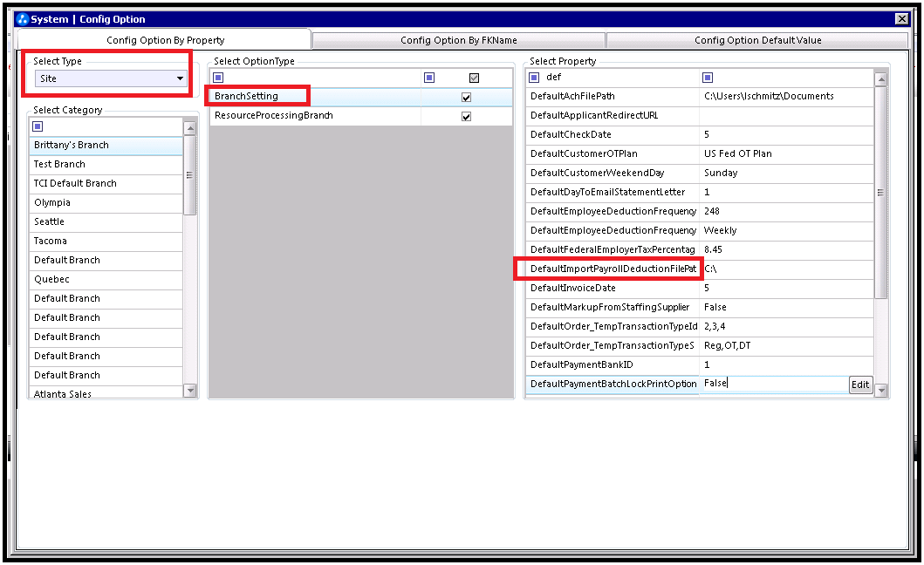Click the DefaultApplicantRedirectURL property row
Screen dimensions: 924x565
click(700, 115)
